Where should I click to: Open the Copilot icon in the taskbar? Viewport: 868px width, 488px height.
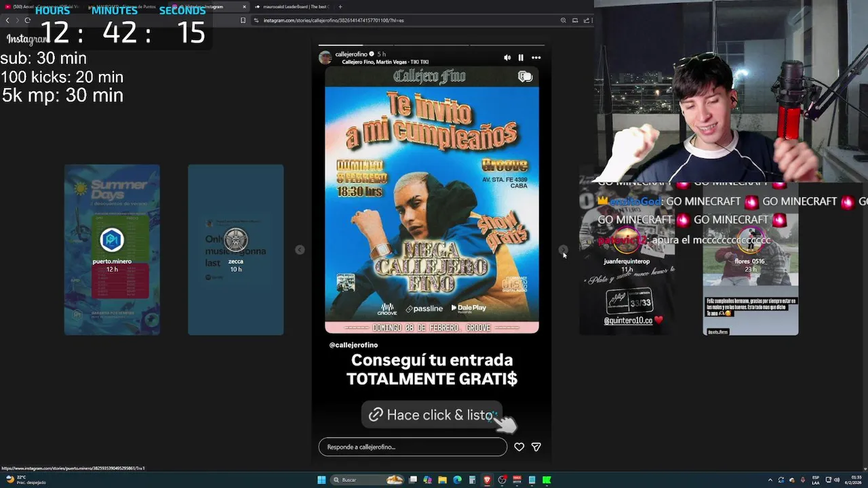[427, 480]
